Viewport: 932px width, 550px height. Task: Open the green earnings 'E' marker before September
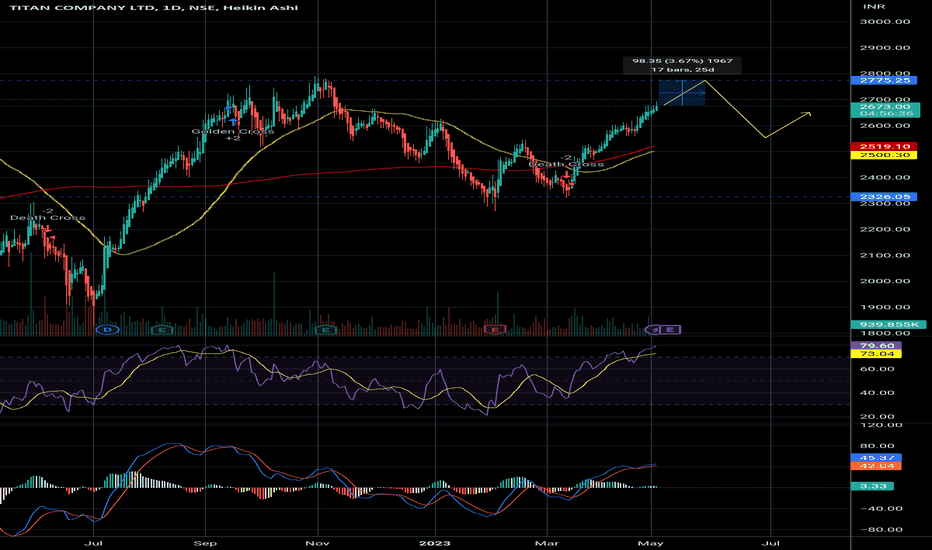[x=162, y=329]
